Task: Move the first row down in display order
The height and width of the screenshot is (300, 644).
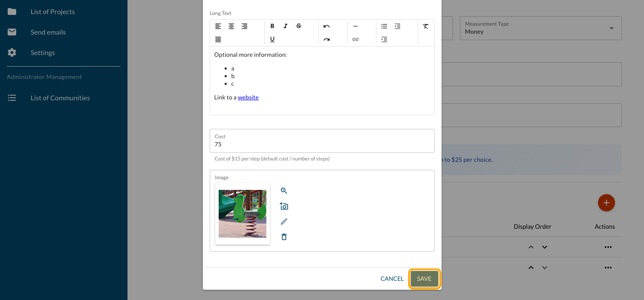Action: click(x=544, y=247)
